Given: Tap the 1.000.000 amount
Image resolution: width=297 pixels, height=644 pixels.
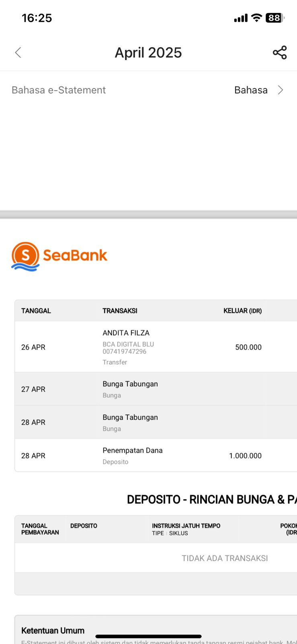Looking at the screenshot, I should (245, 456).
